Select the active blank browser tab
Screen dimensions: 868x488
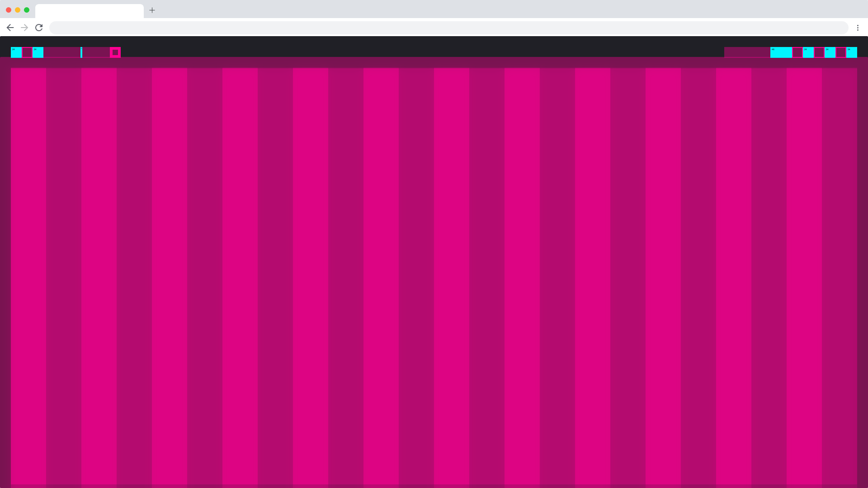pyautogui.click(x=89, y=10)
